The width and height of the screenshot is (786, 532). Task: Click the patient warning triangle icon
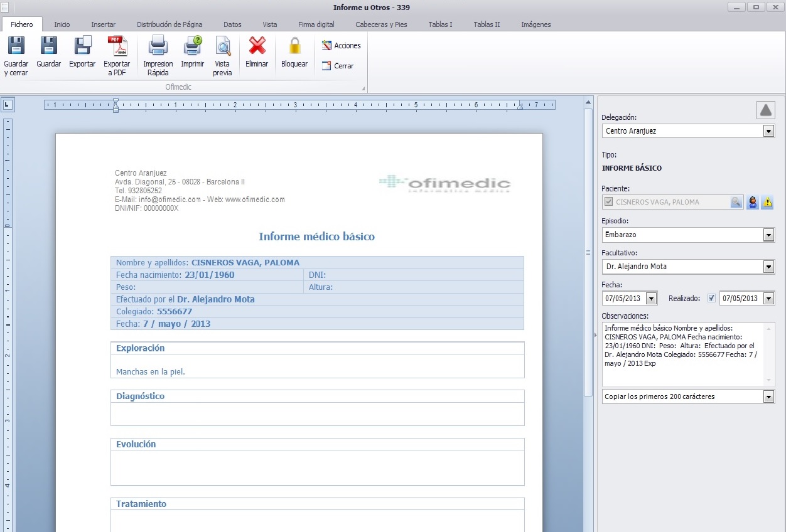[767, 202]
